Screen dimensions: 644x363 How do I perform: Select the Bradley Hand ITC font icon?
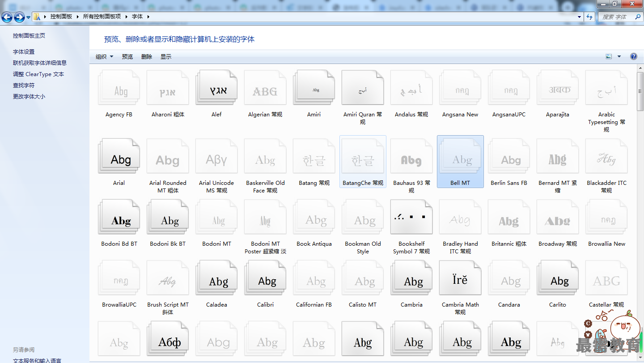[460, 217]
